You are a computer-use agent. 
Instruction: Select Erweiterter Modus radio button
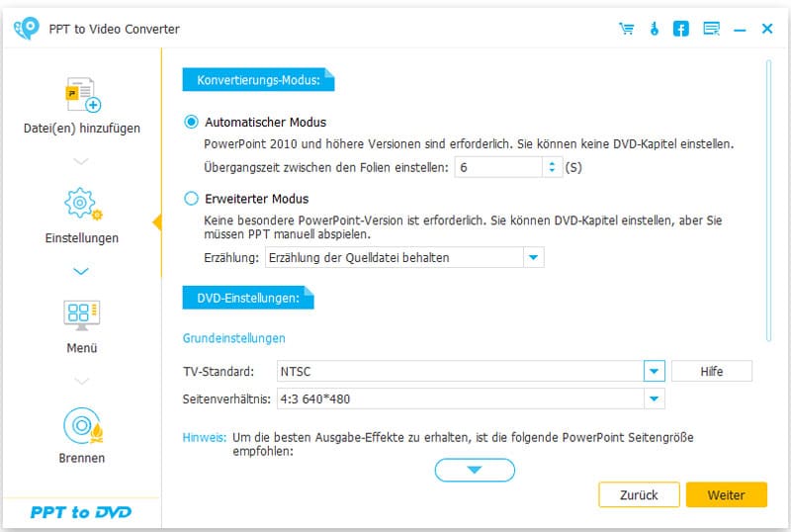click(x=191, y=199)
